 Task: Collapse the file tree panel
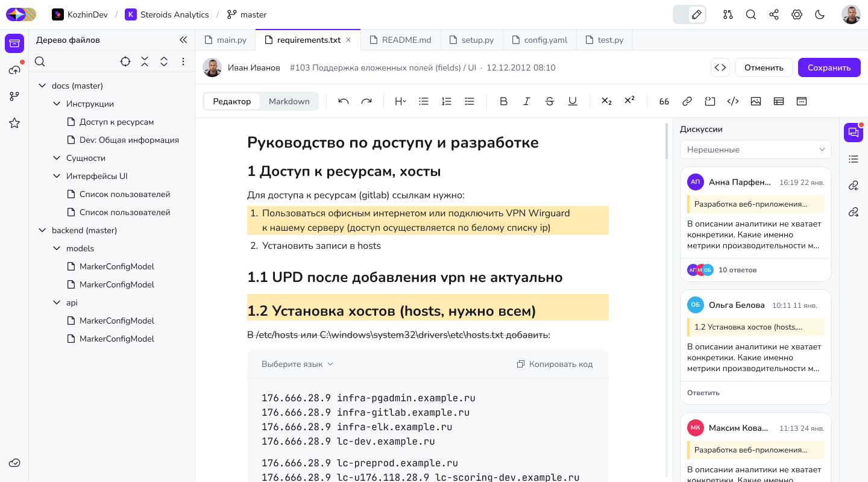[183, 40]
